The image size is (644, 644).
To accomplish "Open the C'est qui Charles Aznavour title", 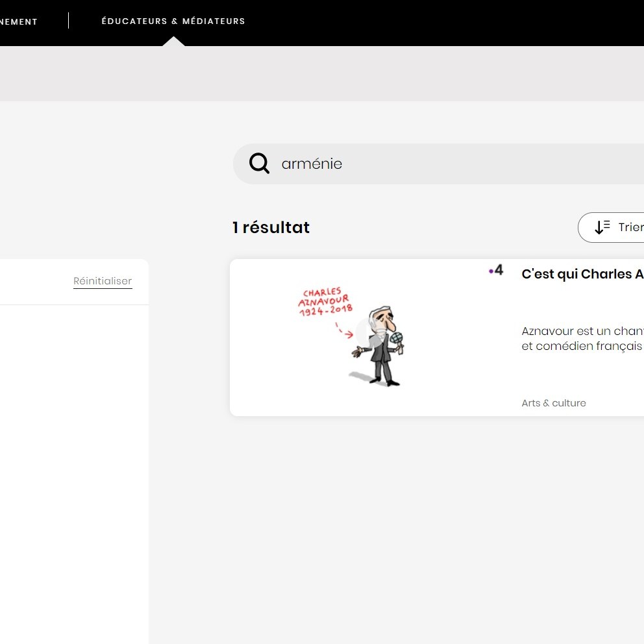I will [582, 274].
